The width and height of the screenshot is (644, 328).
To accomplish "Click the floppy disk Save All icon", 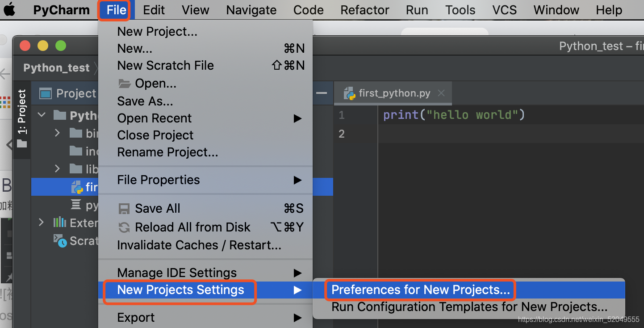I will 124,209.
